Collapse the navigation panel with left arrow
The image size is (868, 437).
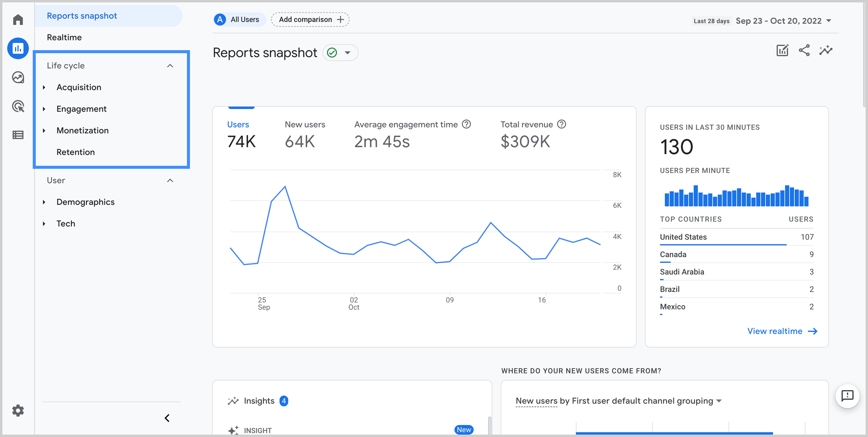coord(167,418)
